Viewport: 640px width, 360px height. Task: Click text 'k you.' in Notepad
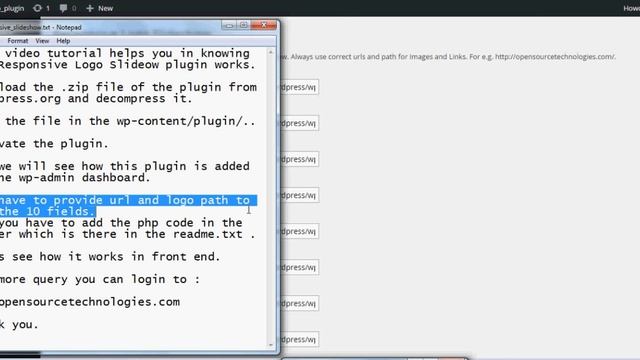click(x=19, y=325)
